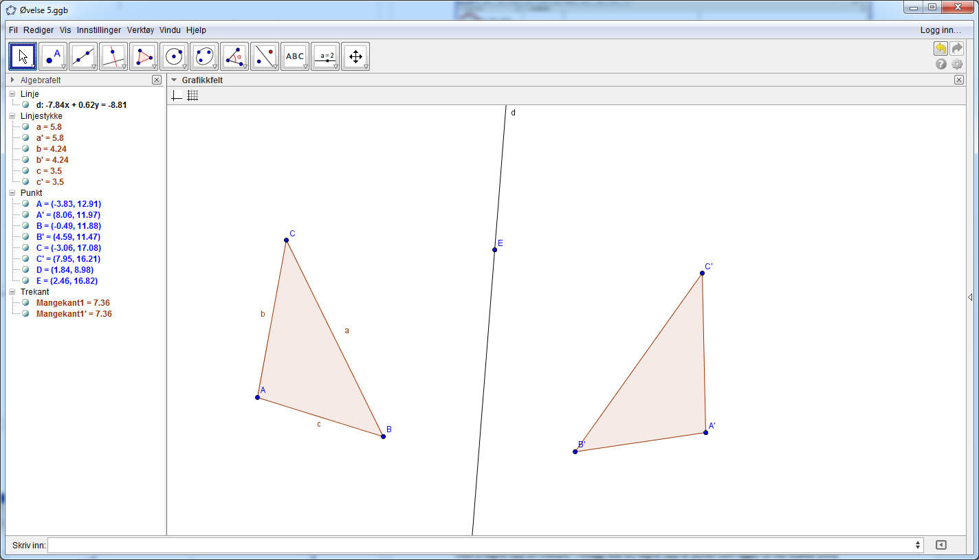Open the Vindu menu
This screenshot has height=560, width=979.
point(170,30)
